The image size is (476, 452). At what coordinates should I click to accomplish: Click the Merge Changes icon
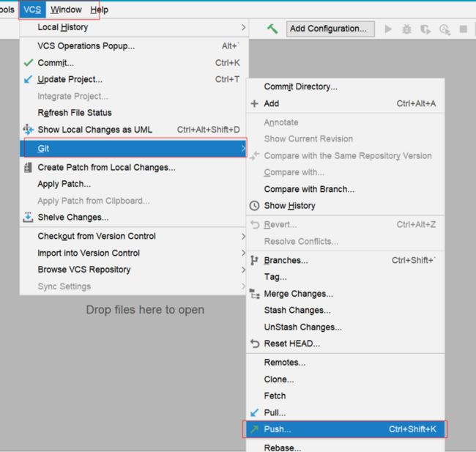coord(254,294)
